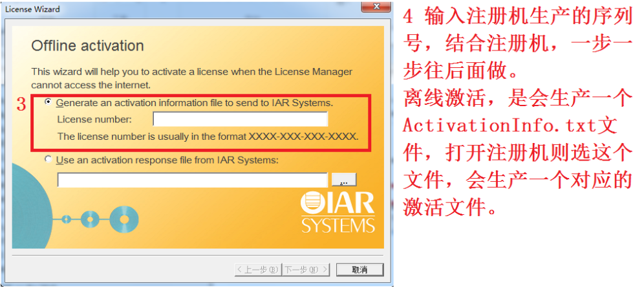Go back using the 上一步 button
The image size is (644, 288).
pos(257,269)
